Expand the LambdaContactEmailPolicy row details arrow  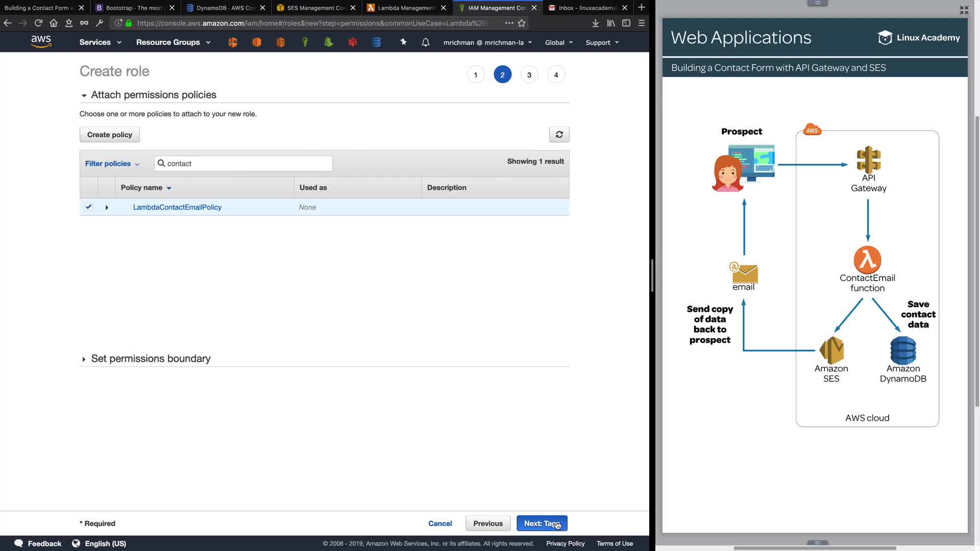(x=107, y=208)
